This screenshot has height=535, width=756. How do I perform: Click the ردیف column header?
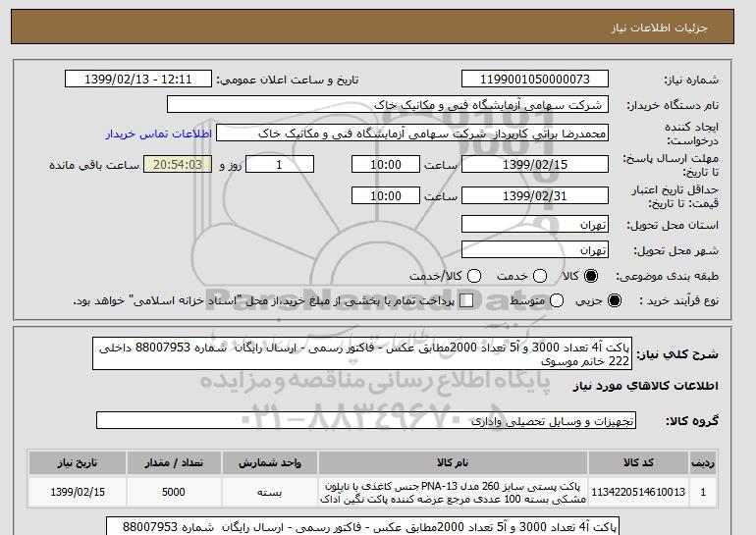click(703, 462)
